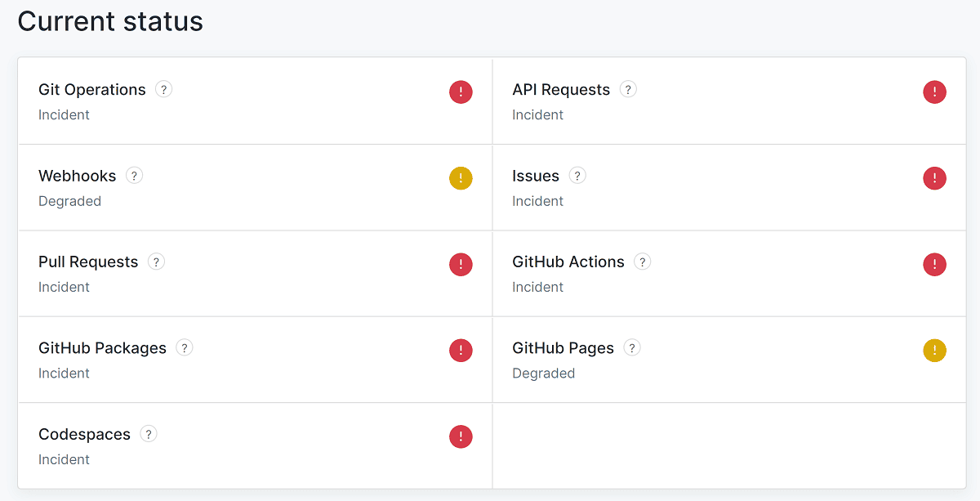The height and width of the screenshot is (501, 980).
Task: Click the API Requests label
Action: coord(561,90)
